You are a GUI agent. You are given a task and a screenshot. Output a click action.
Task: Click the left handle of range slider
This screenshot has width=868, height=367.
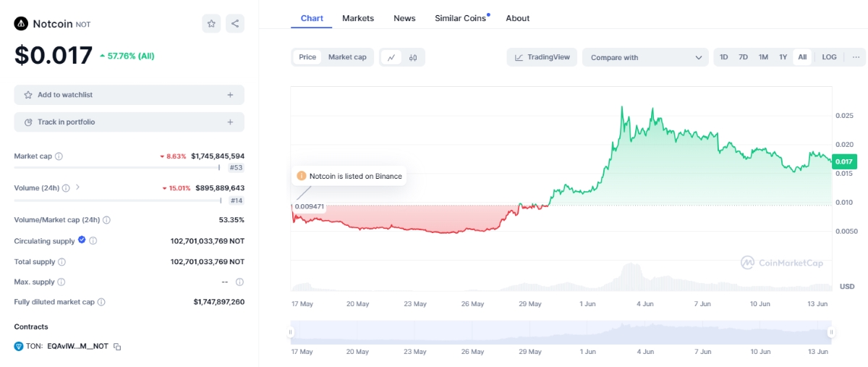[x=291, y=332]
